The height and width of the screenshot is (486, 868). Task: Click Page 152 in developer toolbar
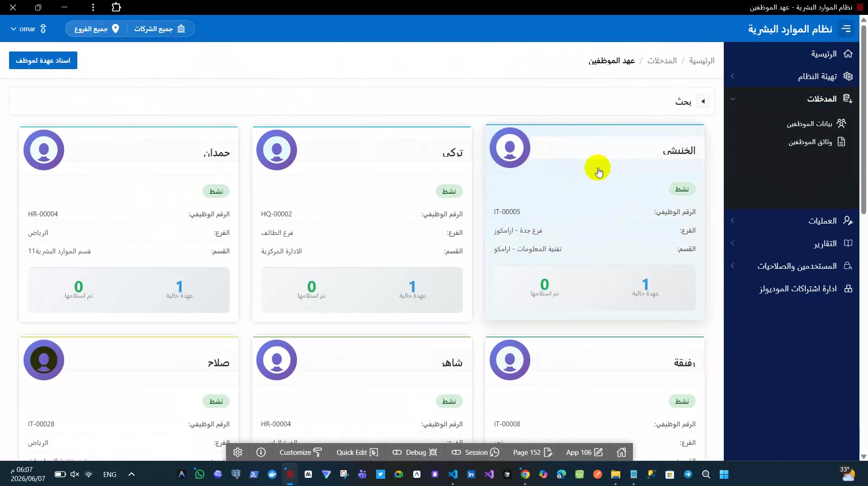pos(533,452)
